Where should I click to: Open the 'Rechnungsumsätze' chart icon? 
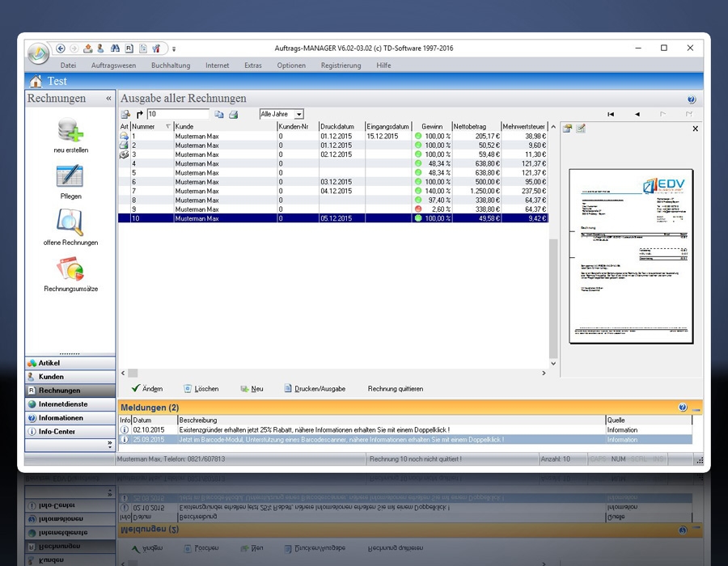(70, 269)
